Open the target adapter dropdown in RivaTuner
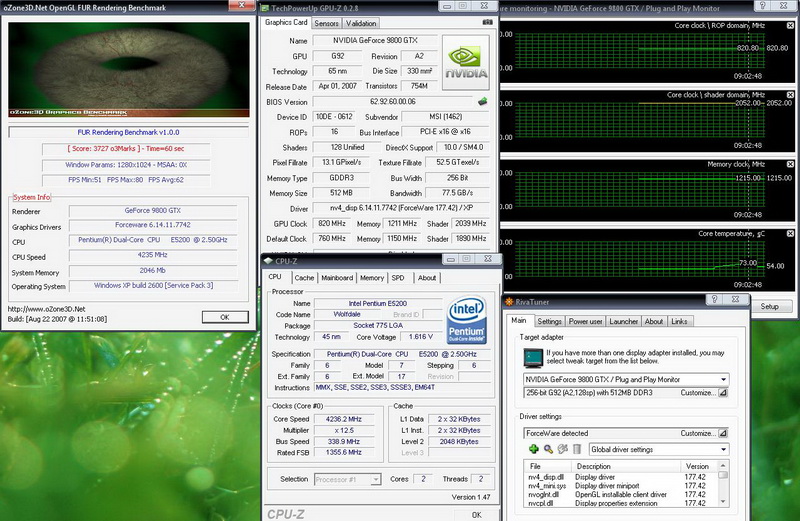 point(723,380)
